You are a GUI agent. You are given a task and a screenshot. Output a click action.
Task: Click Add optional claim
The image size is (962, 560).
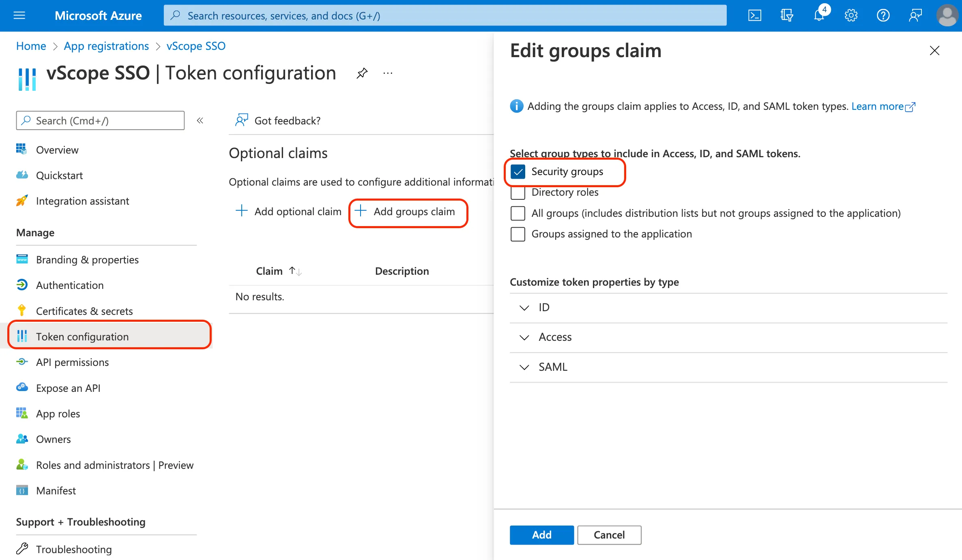[x=288, y=211]
